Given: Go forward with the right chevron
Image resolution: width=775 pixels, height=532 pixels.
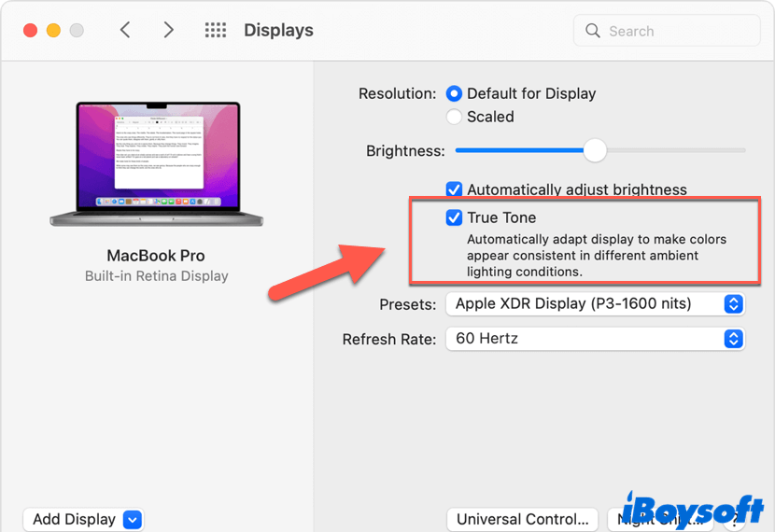Looking at the screenshot, I should pyautogui.click(x=169, y=30).
